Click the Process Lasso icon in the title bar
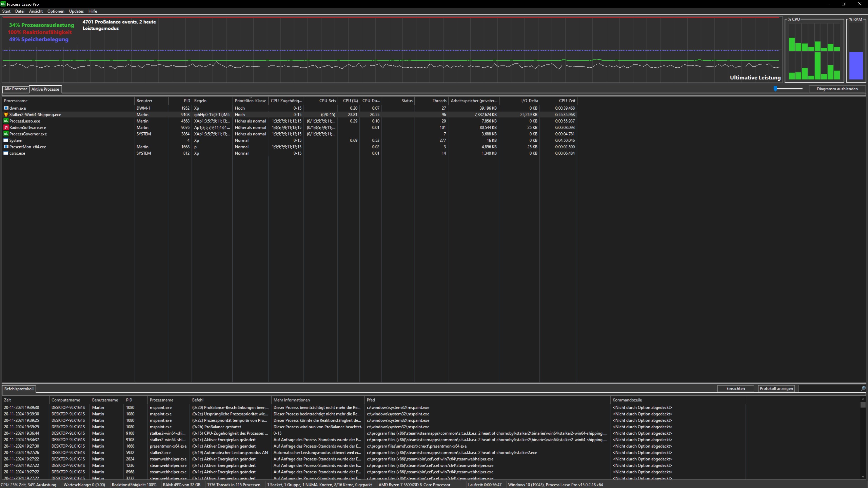868x488 pixels. (3, 4)
